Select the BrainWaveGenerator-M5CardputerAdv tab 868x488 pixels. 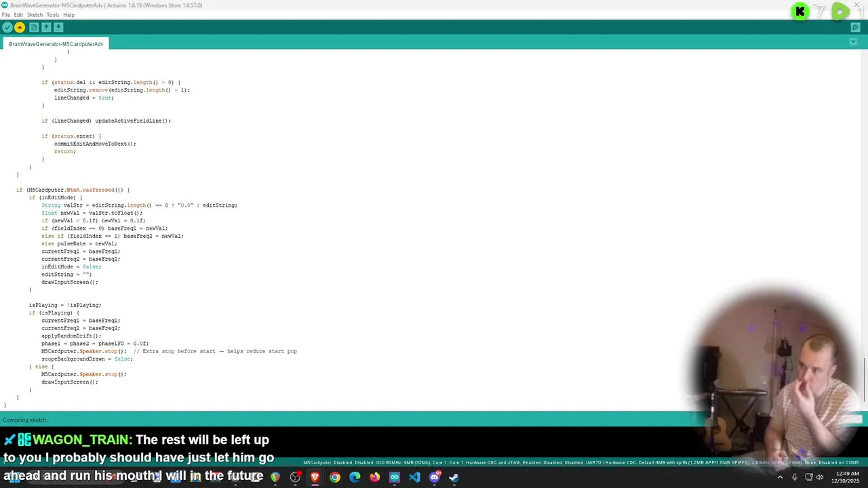point(56,44)
